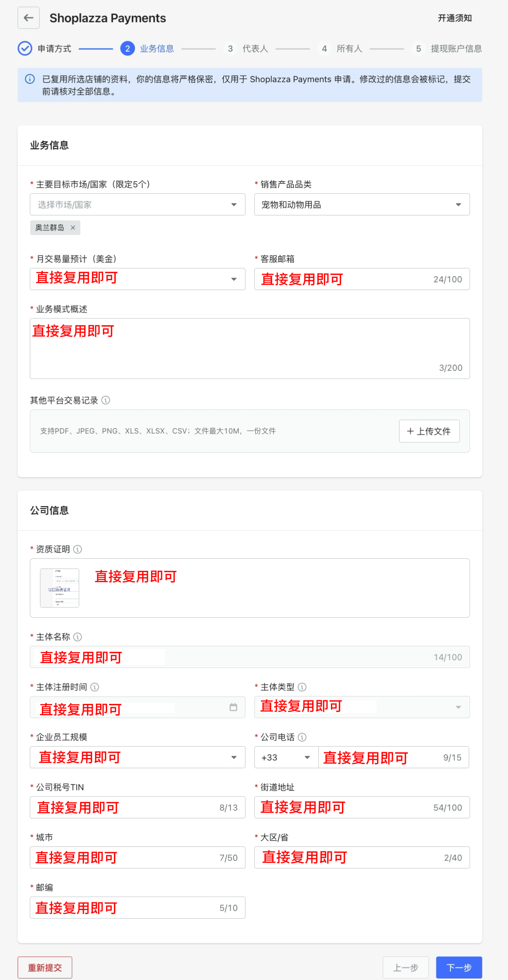Go to the 代表人 step label
Image resolution: width=508 pixels, height=980 pixels.
pyautogui.click(x=255, y=49)
